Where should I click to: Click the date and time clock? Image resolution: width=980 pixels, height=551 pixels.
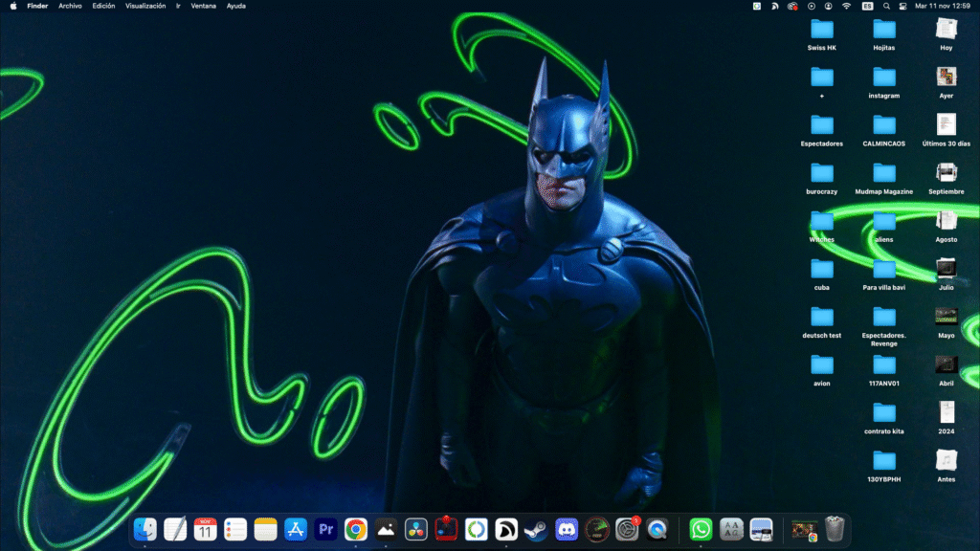(x=942, y=6)
